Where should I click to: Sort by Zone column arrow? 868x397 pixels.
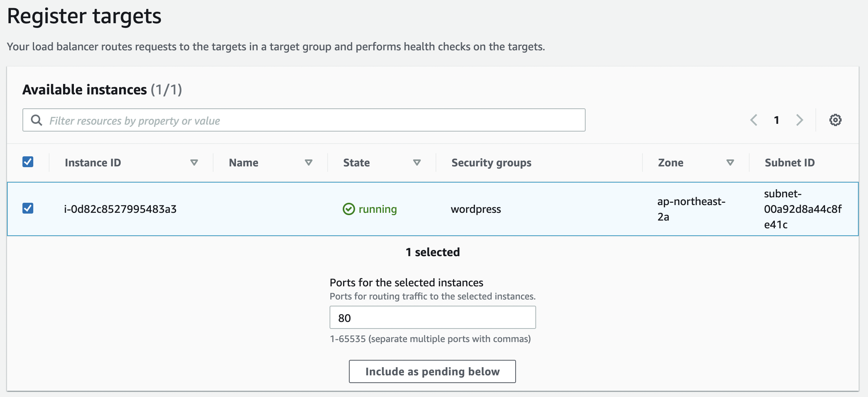[x=730, y=163]
